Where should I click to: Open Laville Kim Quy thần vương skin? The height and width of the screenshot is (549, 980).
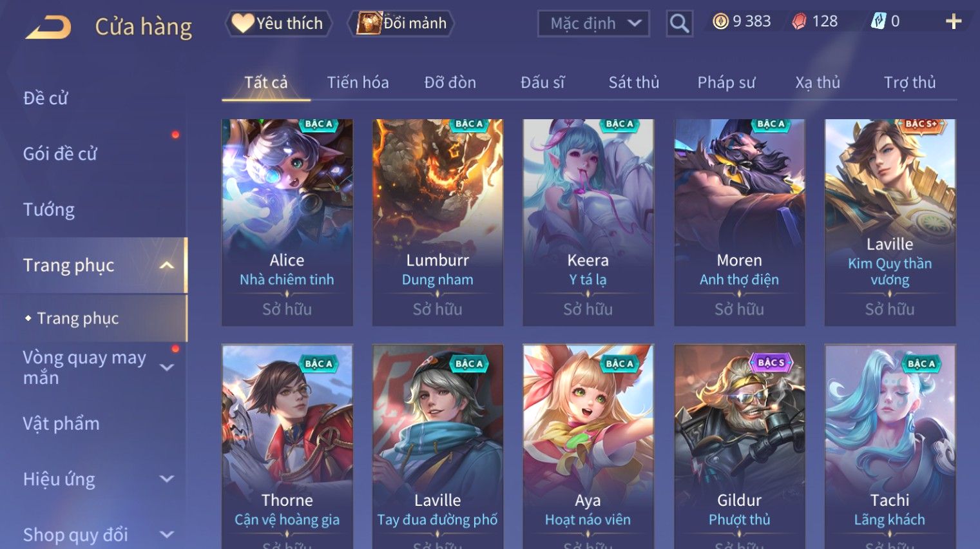pyautogui.click(x=890, y=222)
